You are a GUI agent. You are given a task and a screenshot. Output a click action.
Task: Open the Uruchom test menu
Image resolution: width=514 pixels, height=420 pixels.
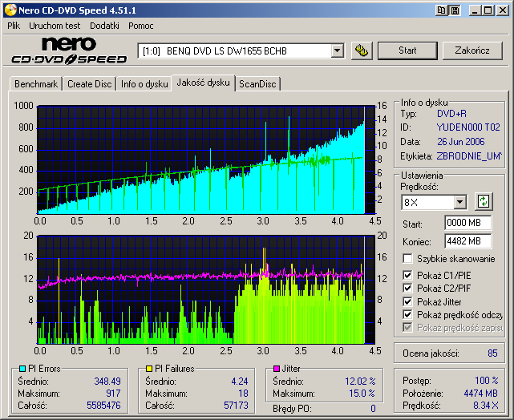point(55,26)
